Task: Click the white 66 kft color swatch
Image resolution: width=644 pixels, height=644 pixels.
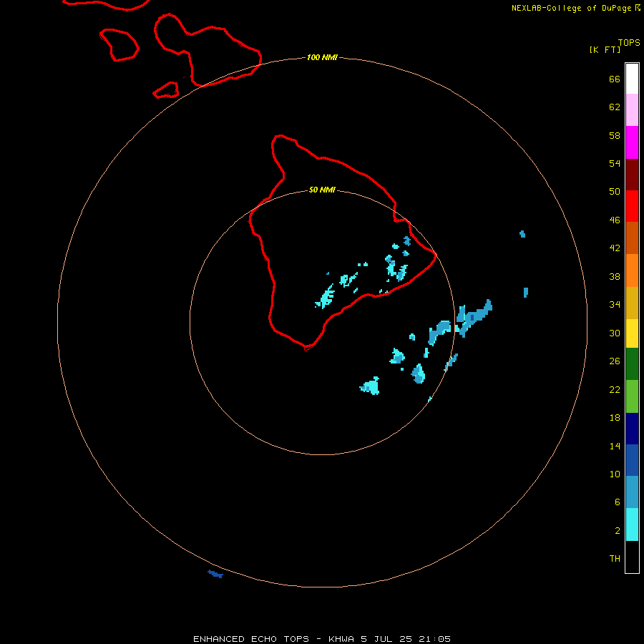Action: (632, 79)
